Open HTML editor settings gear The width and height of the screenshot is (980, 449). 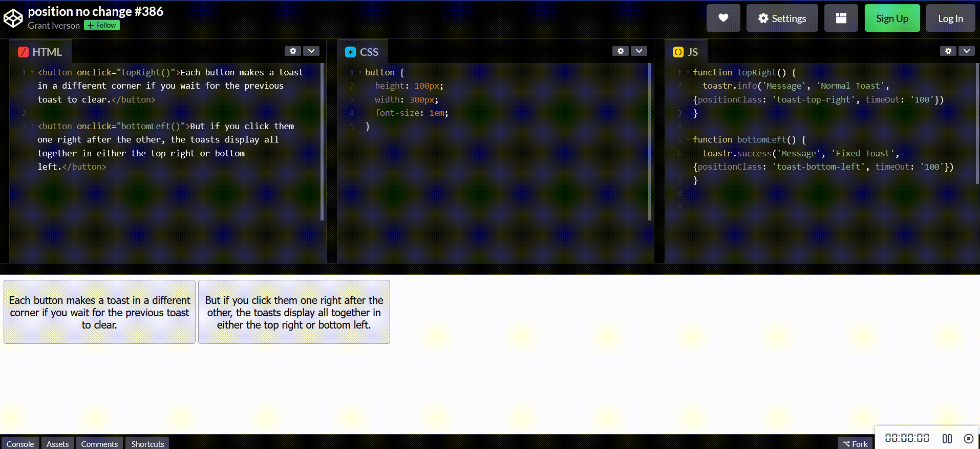(x=292, y=51)
